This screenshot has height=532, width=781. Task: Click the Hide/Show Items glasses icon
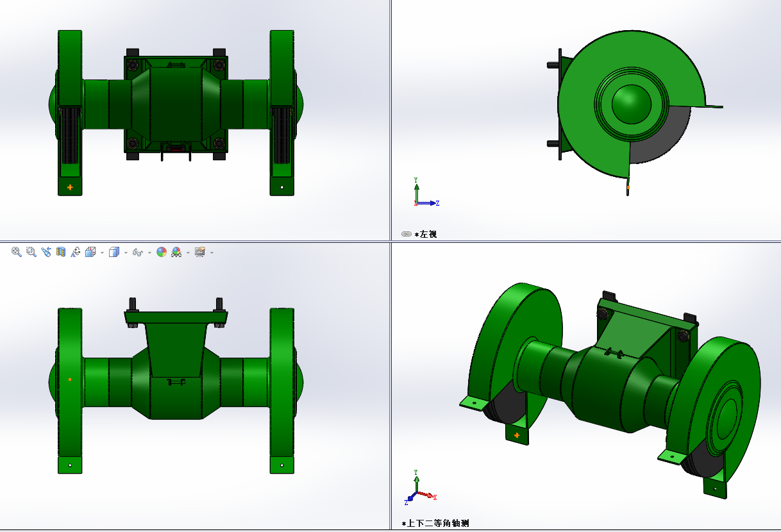[x=137, y=253]
